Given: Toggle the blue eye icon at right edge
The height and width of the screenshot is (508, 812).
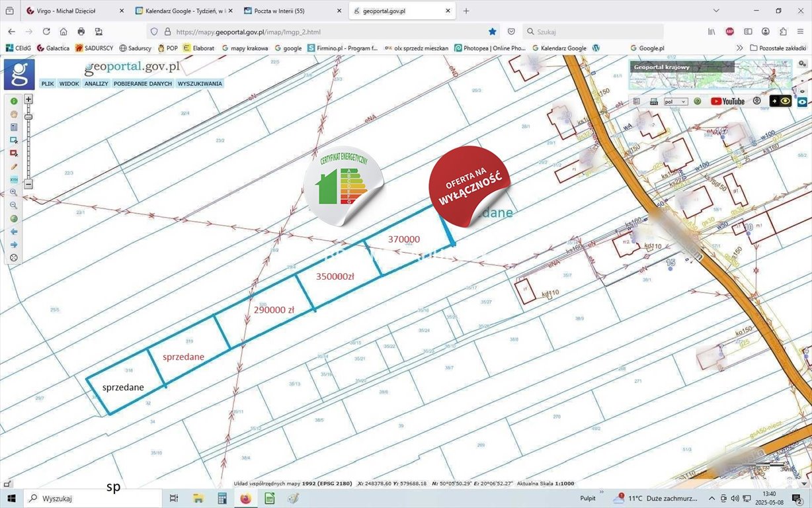Looking at the screenshot, I should tap(802, 103).
